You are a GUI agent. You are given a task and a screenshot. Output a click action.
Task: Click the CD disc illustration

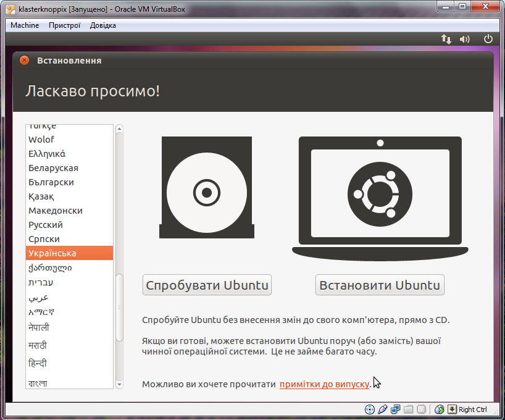coord(207,187)
